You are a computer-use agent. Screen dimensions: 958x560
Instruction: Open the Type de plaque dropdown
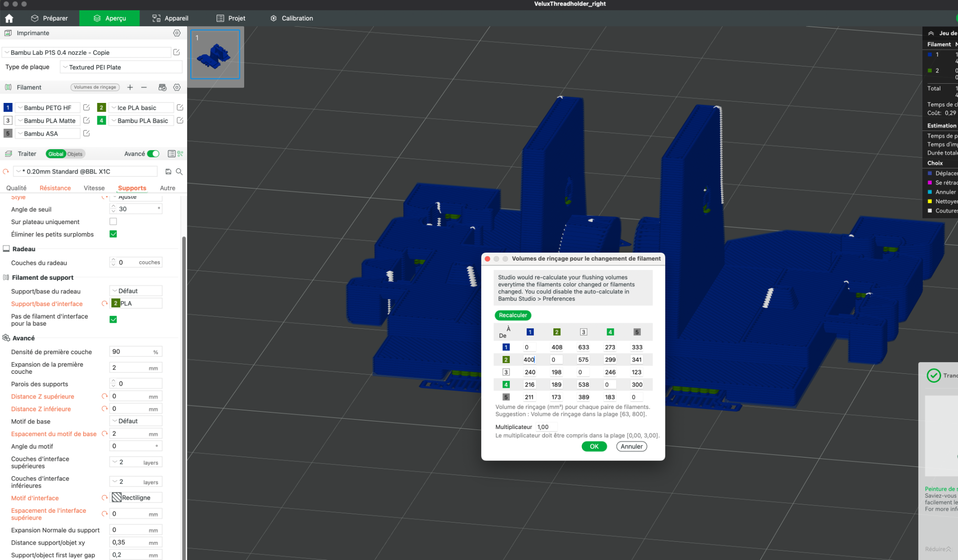pyautogui.click(x=122, y=67)
